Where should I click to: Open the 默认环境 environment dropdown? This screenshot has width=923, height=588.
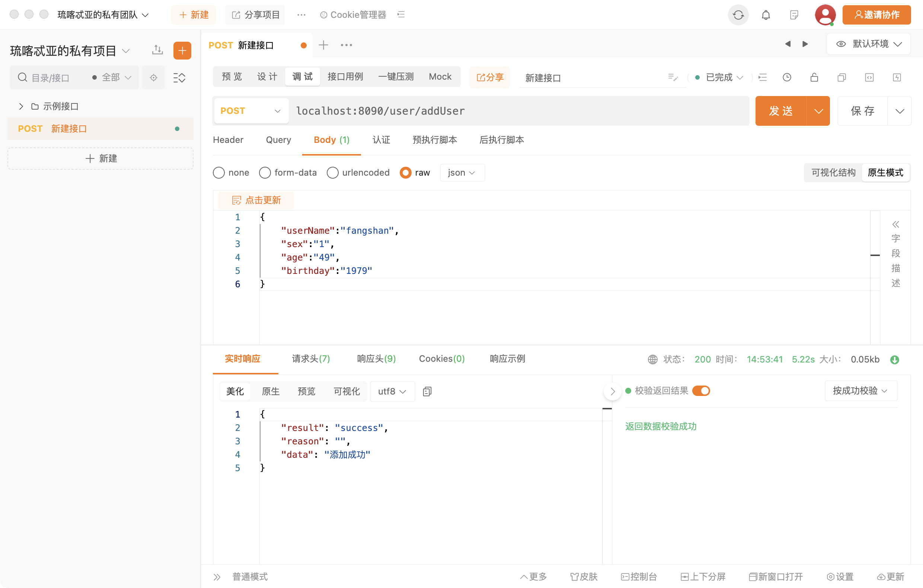coord(869,44)
